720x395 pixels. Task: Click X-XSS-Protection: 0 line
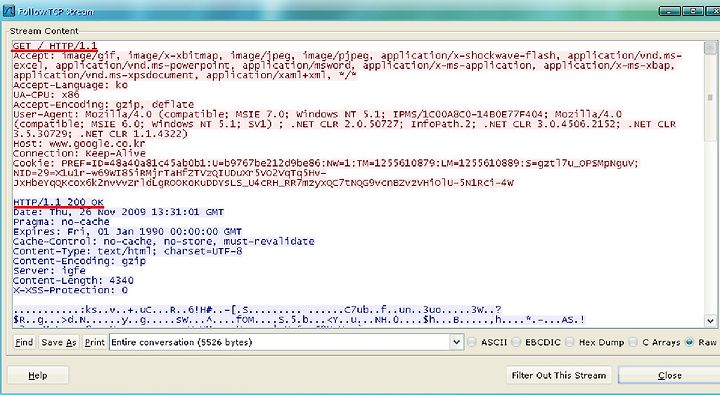70,290
